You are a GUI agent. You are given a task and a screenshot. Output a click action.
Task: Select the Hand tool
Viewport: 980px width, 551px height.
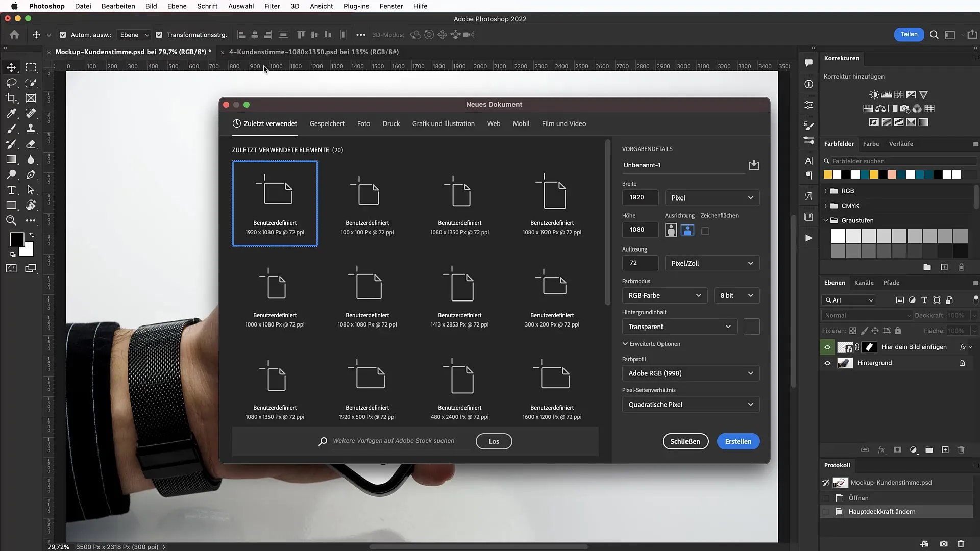click(31, 205)
